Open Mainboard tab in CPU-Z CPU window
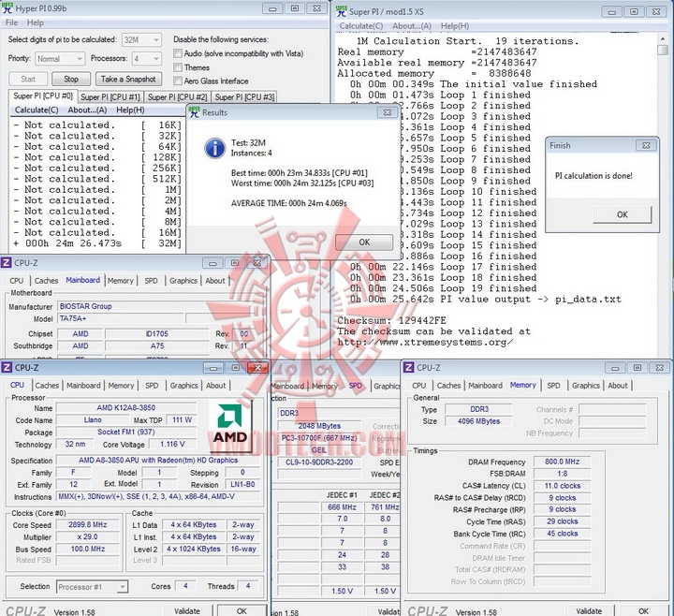This screenshot has width=674, height=616. [83, 386]
